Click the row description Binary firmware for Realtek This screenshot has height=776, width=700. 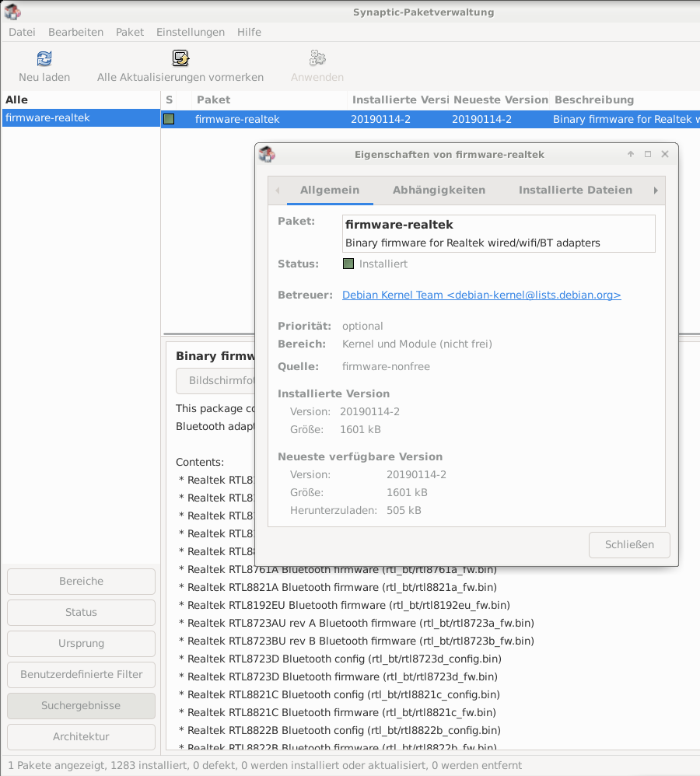pyautogui.click(x=626, y=119)
